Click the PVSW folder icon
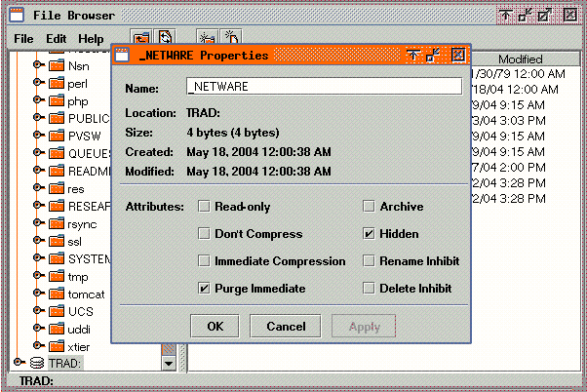 pyautogui.click(x=57, y=136)
